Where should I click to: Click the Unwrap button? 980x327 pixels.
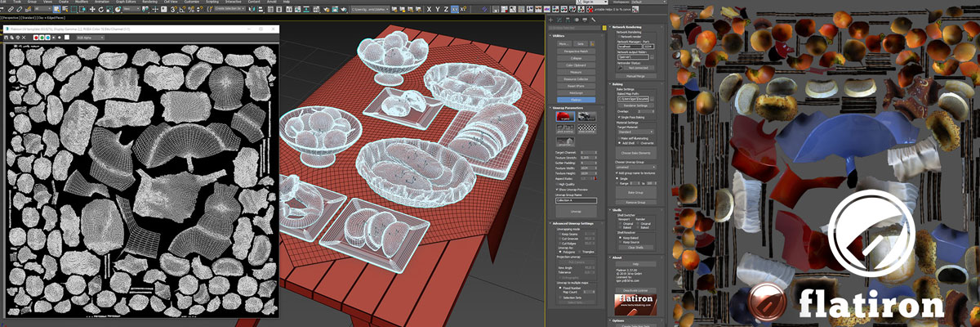(x=576, y=211)
